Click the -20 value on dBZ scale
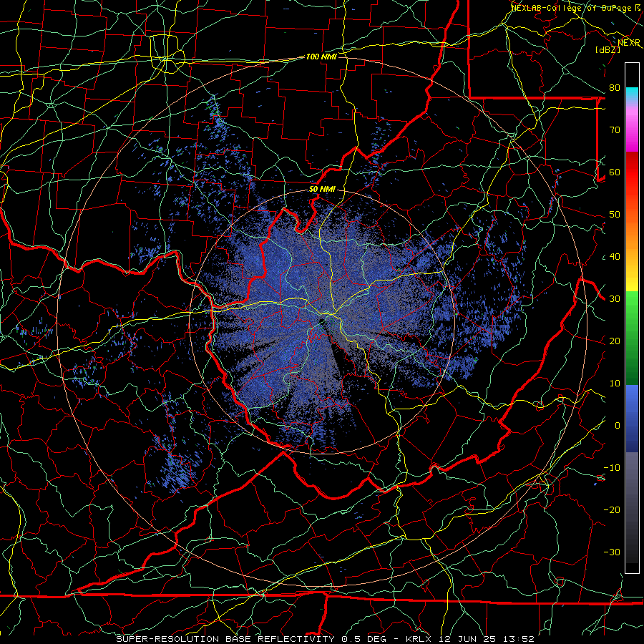This screenshot has width=644, height=644. [612, 510]
